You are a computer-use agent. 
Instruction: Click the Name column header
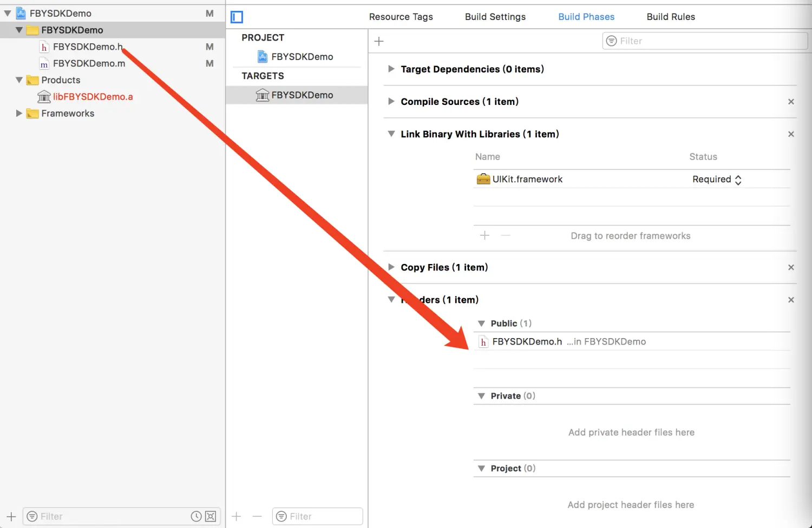point(488,157)
